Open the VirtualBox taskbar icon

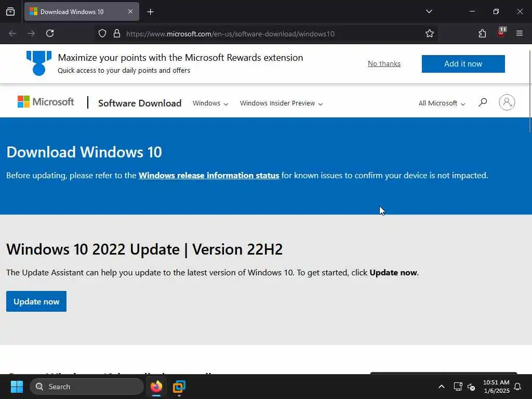179,387
